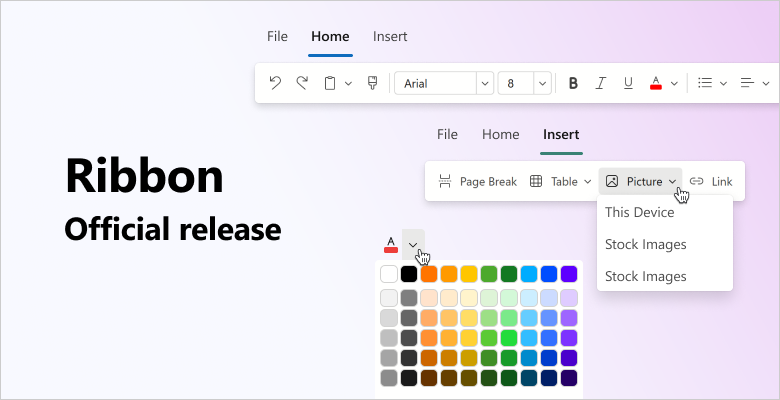Pick the light green swatch in top row
Image resolution: width=780 pixels, height=400 pixels.
(x=489, y=274)
